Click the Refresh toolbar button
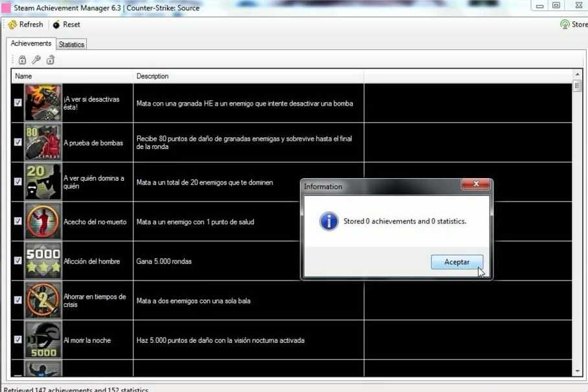 25,25
